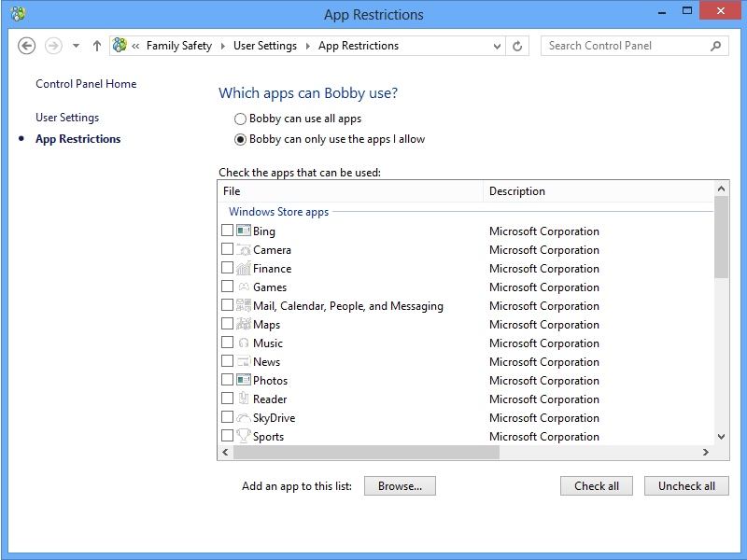Sort by the File column header
Image resolution: width=747 pixels, height=560 pixels.
350,191
